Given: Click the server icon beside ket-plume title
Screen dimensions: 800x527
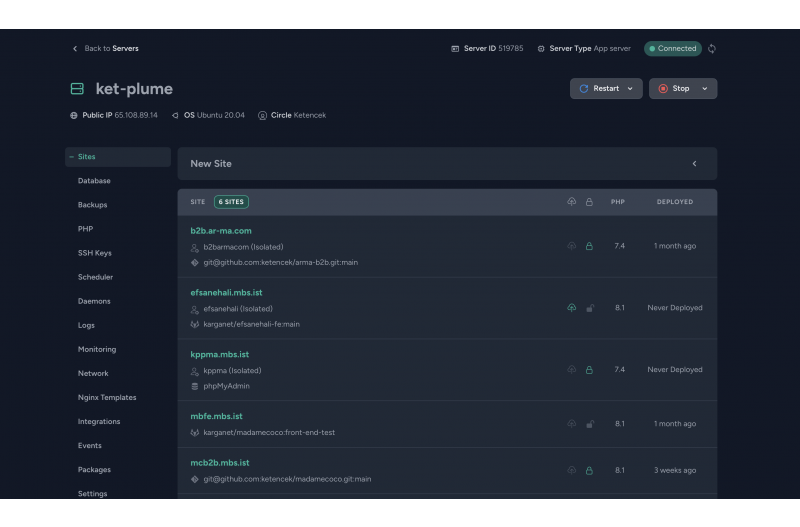Looking at the screenshot, I should (x=77, y=89).
